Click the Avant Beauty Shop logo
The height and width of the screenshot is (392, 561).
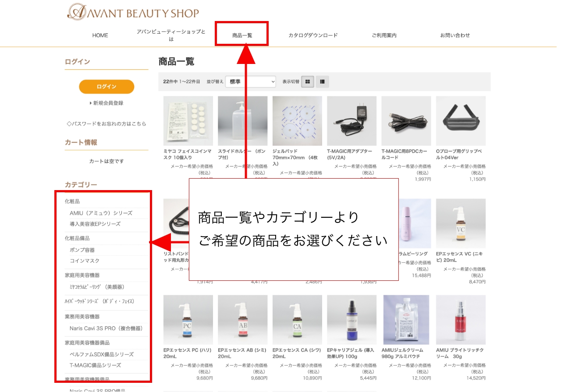coord(133,12)
